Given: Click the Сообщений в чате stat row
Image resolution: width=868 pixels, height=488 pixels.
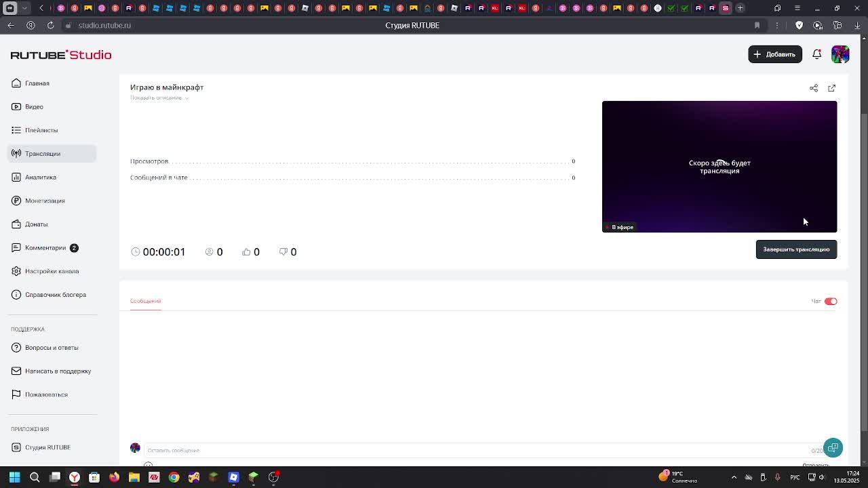Looking at the screenshot, I should (x=353, y=178).
